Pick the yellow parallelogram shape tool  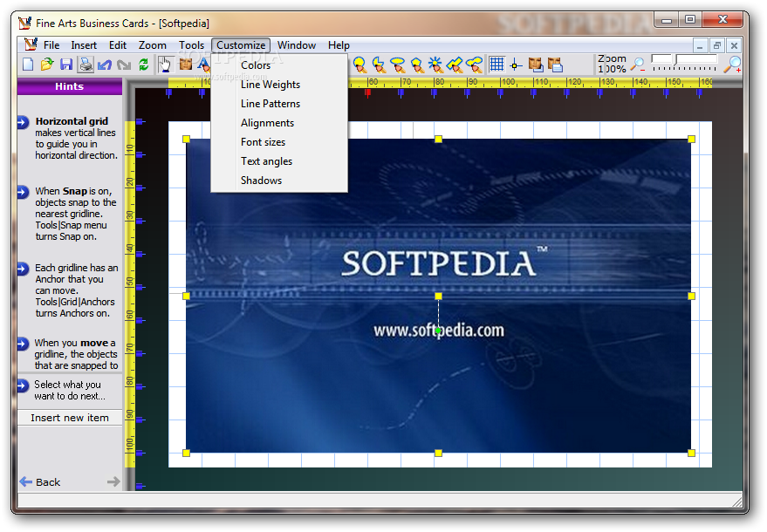pos(455,64)
